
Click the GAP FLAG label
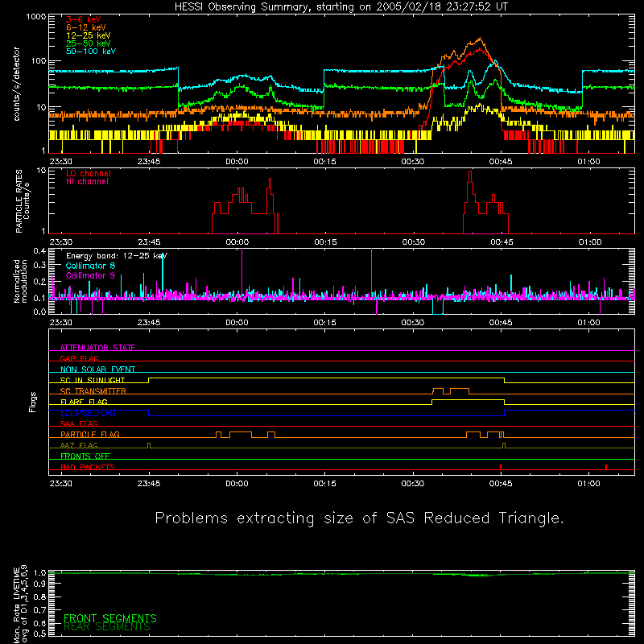[x=79, y=358]
